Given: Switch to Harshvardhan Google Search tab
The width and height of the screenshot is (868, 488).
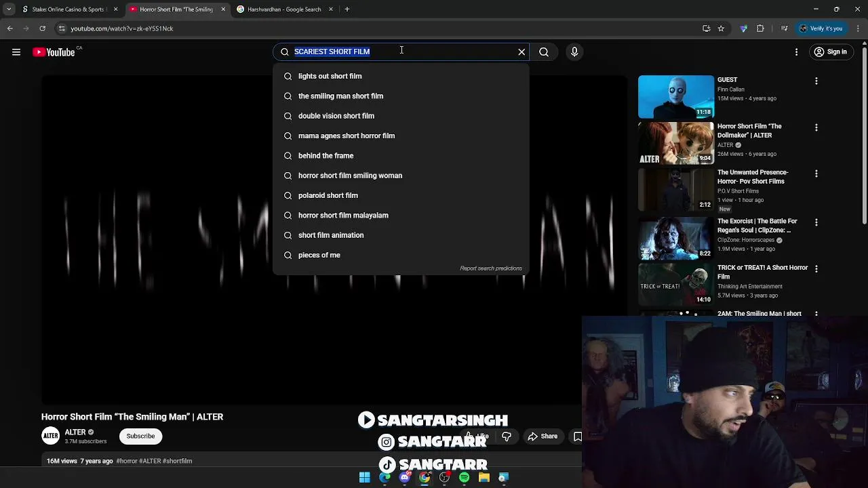Looking at the screenshot, I should 285,9.
